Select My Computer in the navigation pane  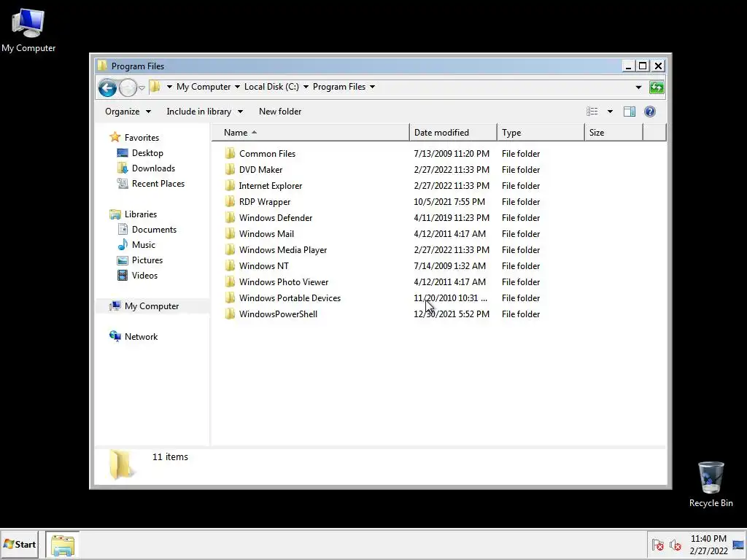click(152, 306)
